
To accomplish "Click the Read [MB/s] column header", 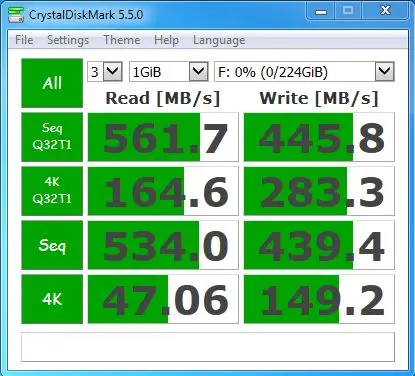I will [163, 98].
